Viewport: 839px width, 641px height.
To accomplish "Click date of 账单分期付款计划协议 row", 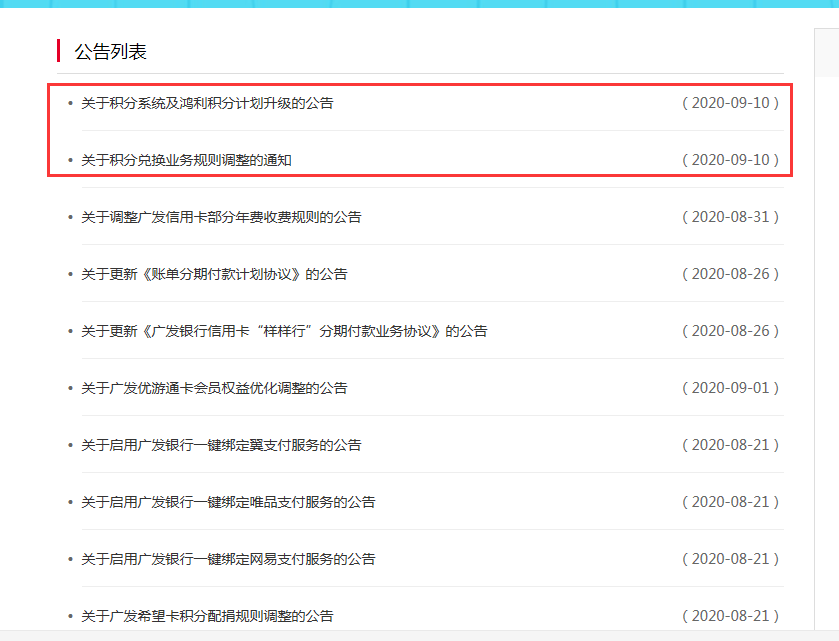I will click(x=730, y=274).
